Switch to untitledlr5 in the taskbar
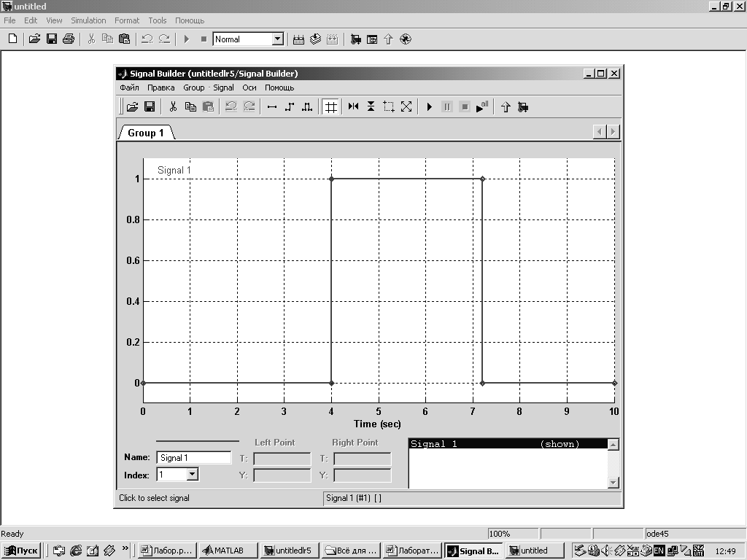Image resolution: width=747 pixels, height=560 pixels. 289,551
